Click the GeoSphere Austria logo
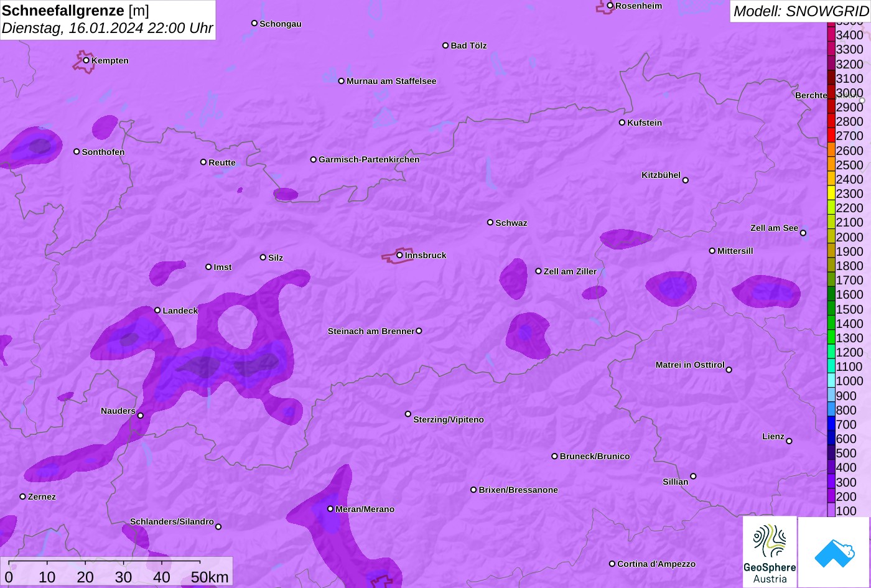The height and width of the screenshot is (588, 871). click(x=770, y=551)
